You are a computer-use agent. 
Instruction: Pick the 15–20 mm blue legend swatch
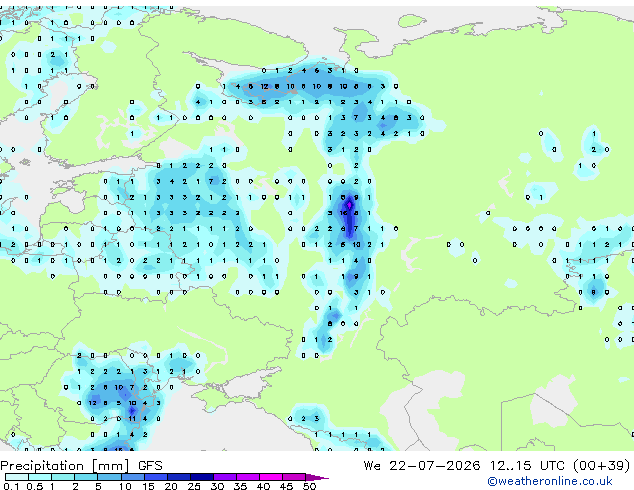click(155, 477)
